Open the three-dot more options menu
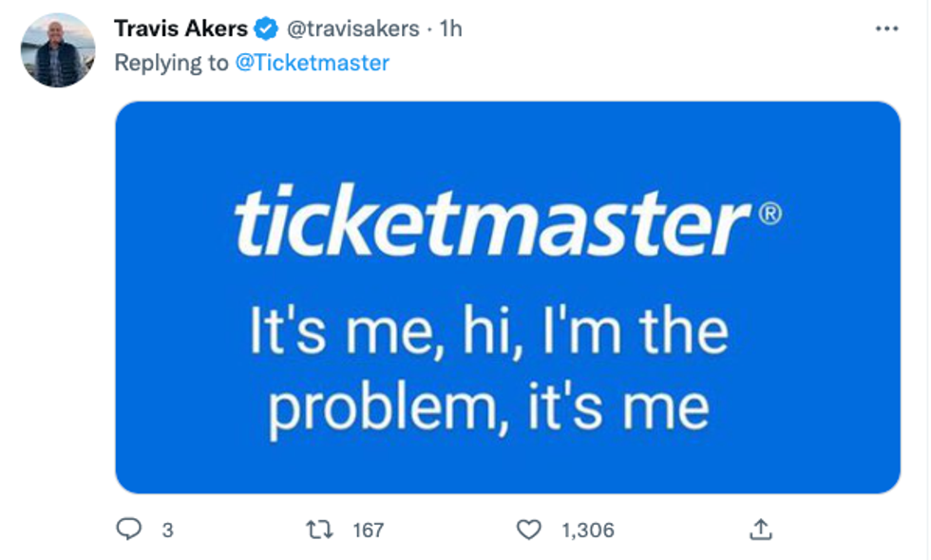The height and width of the screenshot is (560, 931). pos(885,29)
